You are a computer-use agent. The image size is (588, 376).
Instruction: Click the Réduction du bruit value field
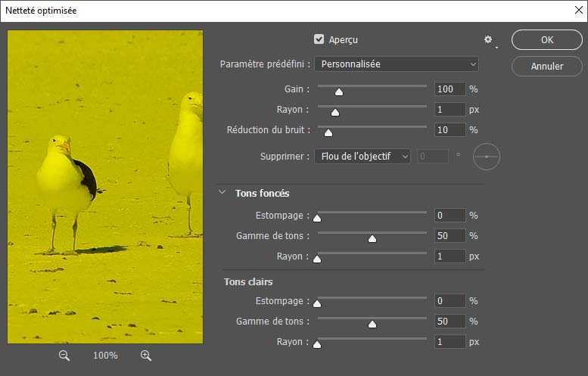[x=450, y=130]
